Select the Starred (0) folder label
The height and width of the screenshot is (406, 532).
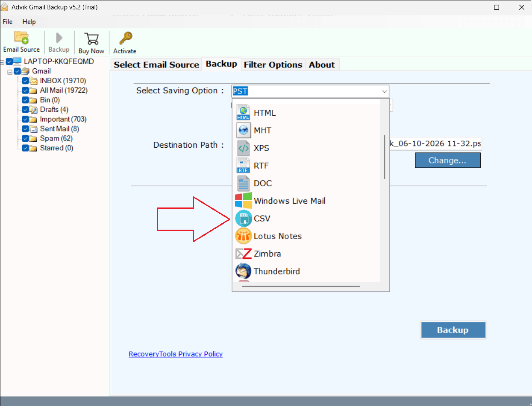(x=56, y=148)
